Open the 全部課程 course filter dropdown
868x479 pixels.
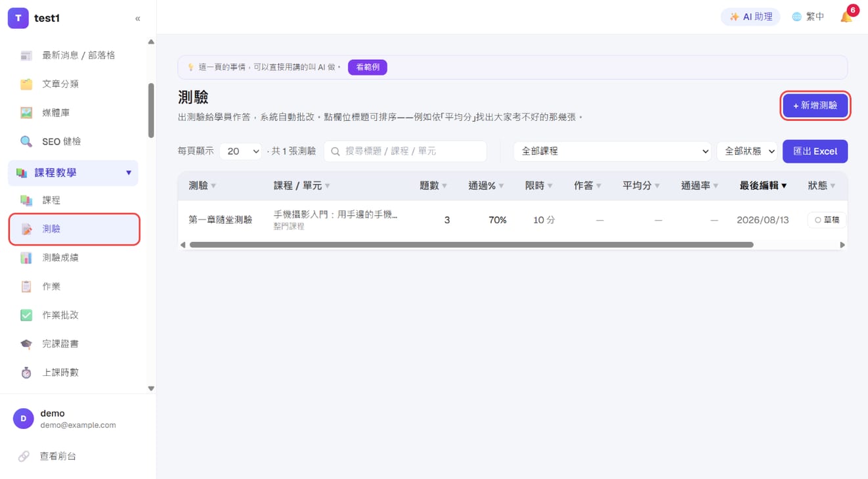[613, 151]
